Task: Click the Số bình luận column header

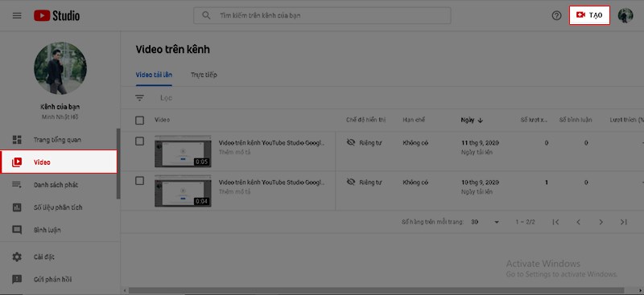Action: pyautogui.click(x=576, y=121)
